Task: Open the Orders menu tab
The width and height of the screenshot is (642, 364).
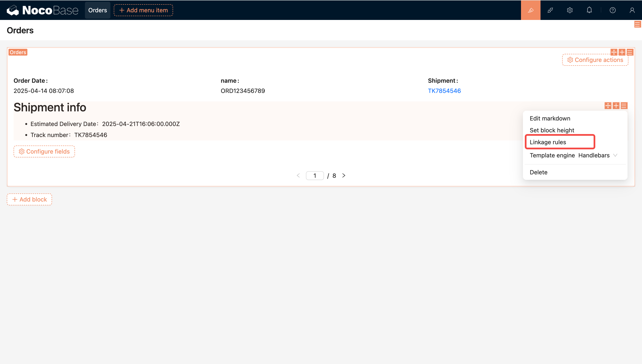Action: [98, 10]
